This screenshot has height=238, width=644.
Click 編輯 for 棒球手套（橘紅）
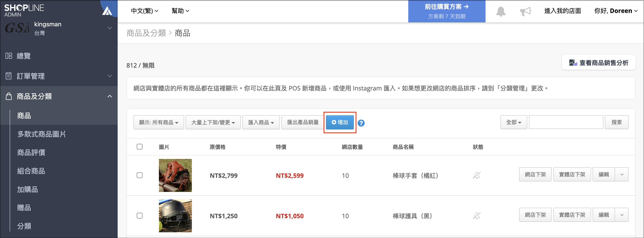(603, 175)
